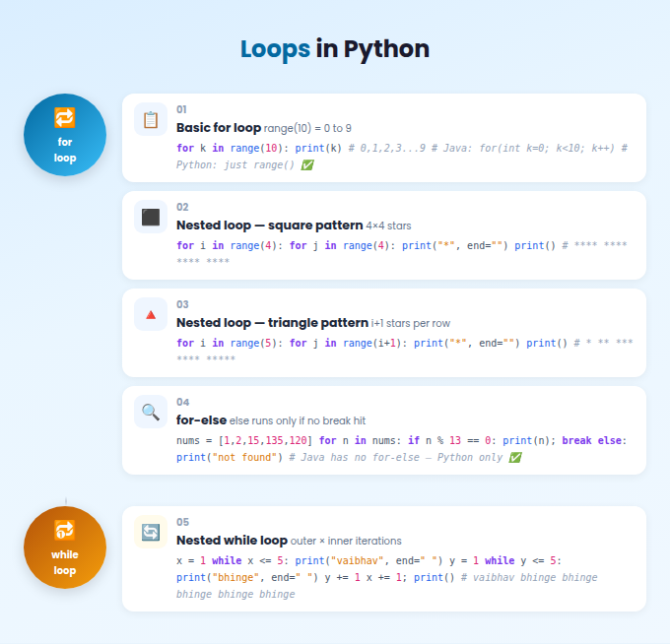The height and width of the screenshot is (644, 670).
Task: Click 'else runs only if no break hit'
Action: [x=298, y=420]
